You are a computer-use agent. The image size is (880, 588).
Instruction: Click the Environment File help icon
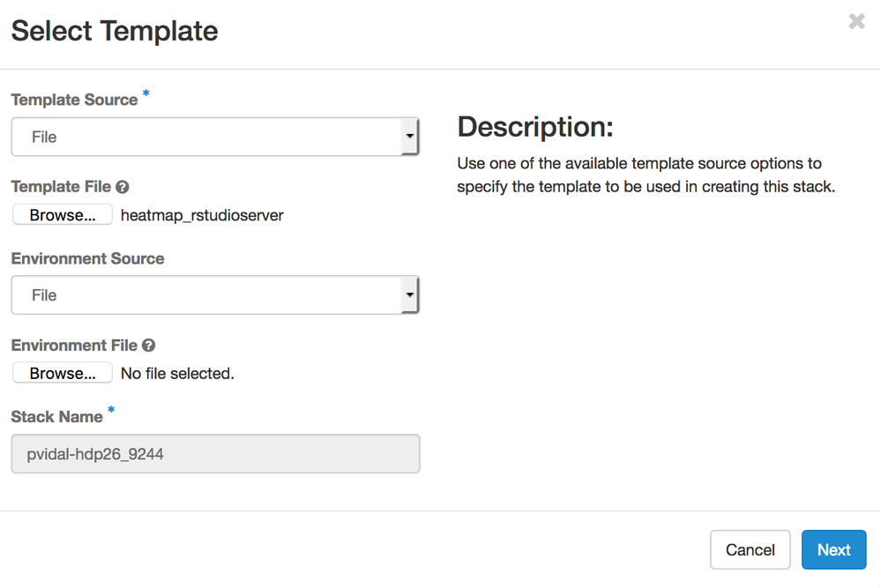[x=149, y=346]
